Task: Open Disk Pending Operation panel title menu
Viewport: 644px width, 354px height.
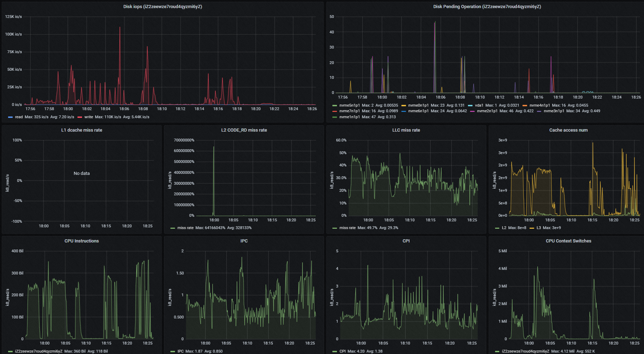Action: (x=487, y=7)
